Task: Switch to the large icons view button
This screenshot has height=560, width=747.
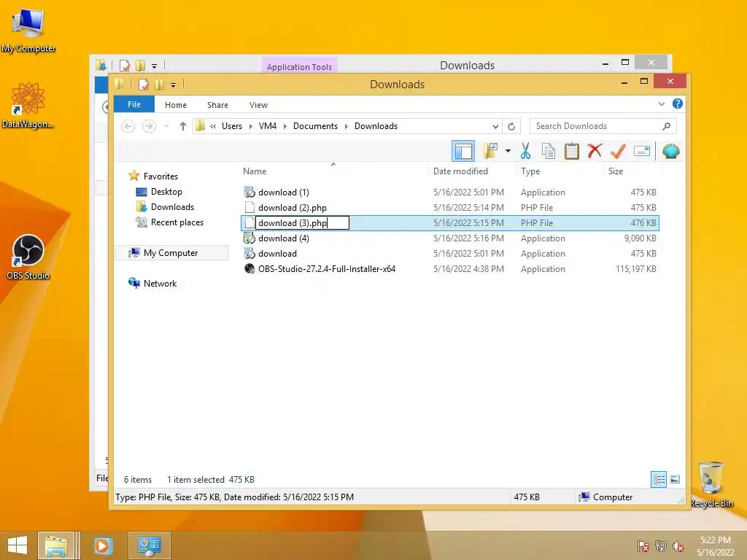Action: (x=675, y=480)
